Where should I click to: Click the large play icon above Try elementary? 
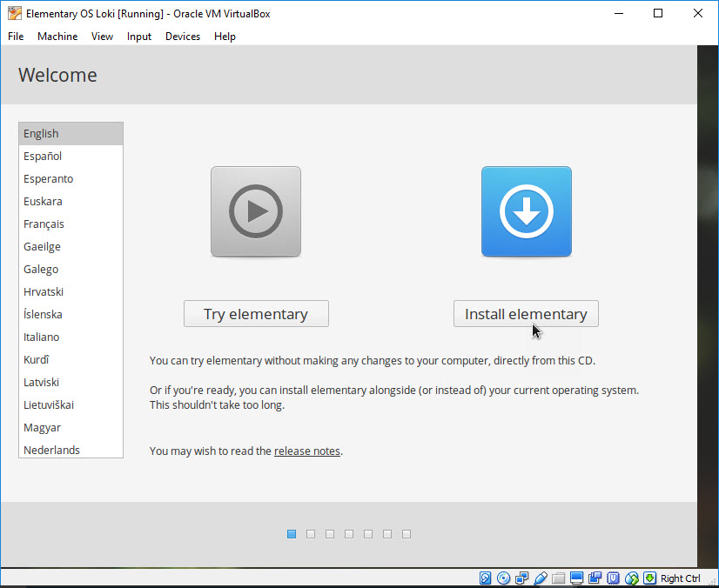pyautogui.click(x=256, y=211)
